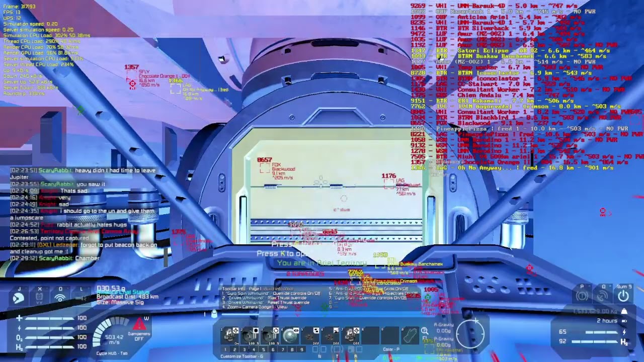The height and width of the screenshot is (362, 644).
Task: Click the battery icon next to 2 hours
Action: click(x=624, y=321)
